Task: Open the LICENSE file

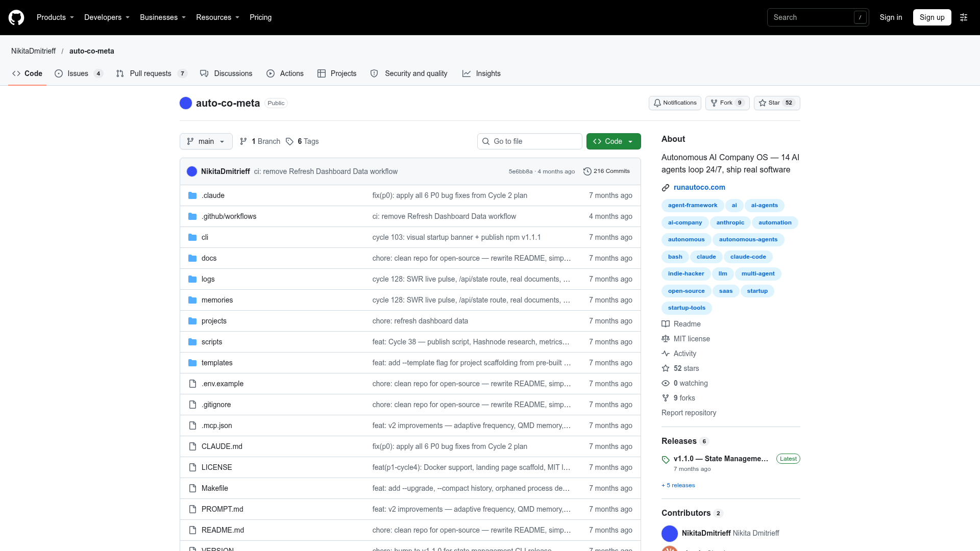Action: click(216, 467)
